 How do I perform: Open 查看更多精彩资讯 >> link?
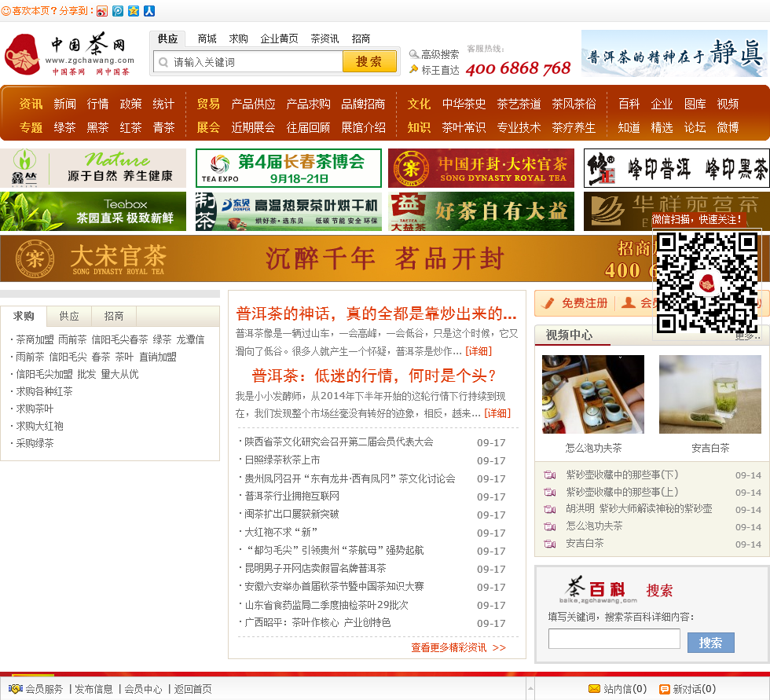point(458,647)
